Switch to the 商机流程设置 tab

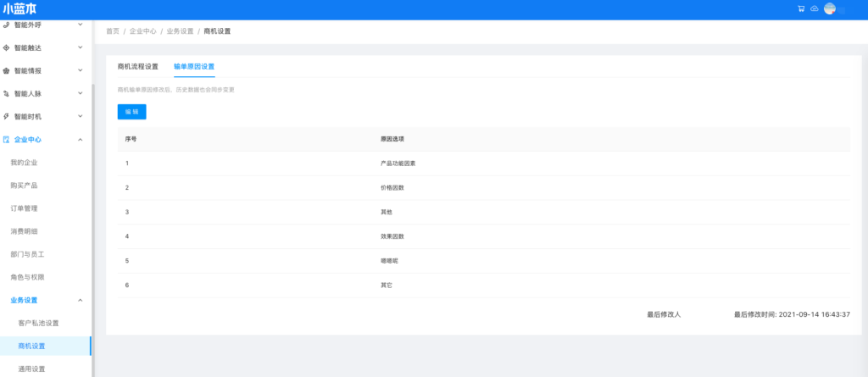tap(137, 66)
